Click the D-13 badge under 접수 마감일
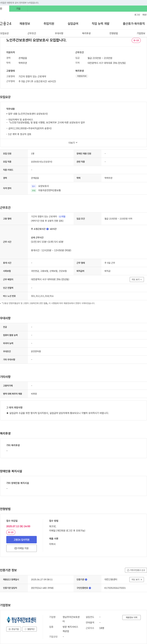Image resolution: width=147 pixels, height=644 pixels. coord(11,532)
